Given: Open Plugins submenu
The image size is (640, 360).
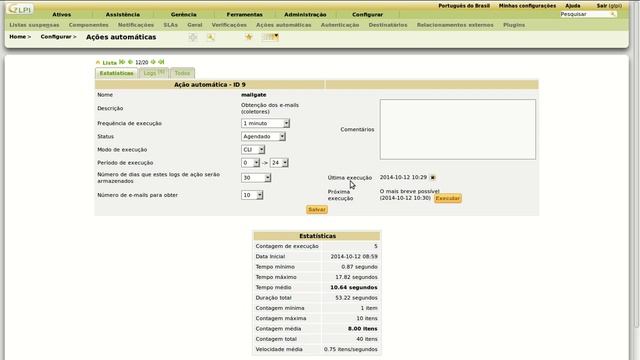Looking at the screenshot, I should click(514, 25).
